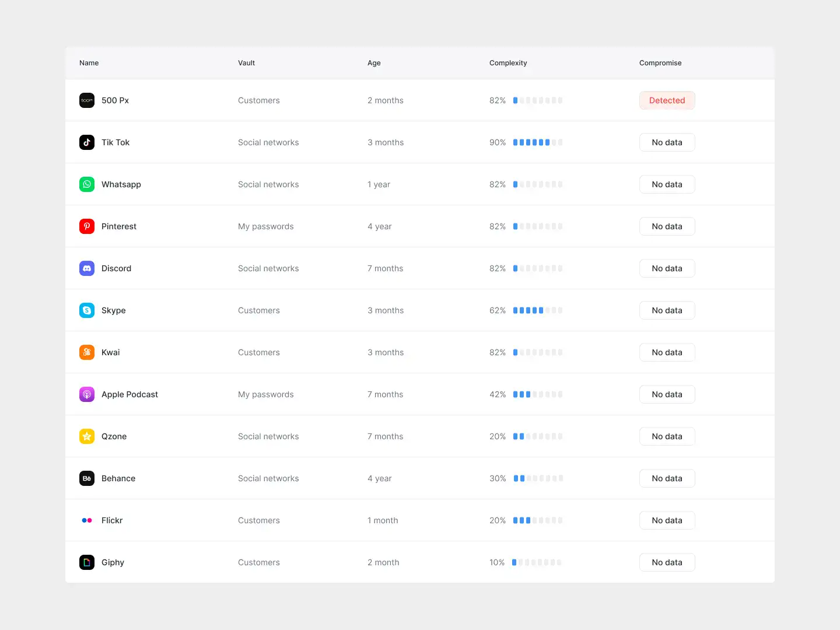Click the Skype complexity bar

pyautogui.click(x=538, y=310)
